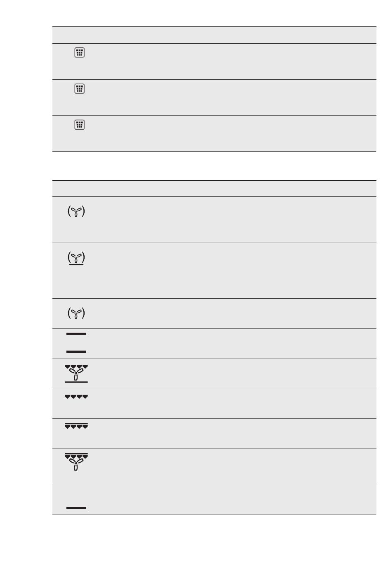This screenshot has width=392, height=567.
Task: Click the grill, fan and bottom line combined icon
Action: click(76, 374)
